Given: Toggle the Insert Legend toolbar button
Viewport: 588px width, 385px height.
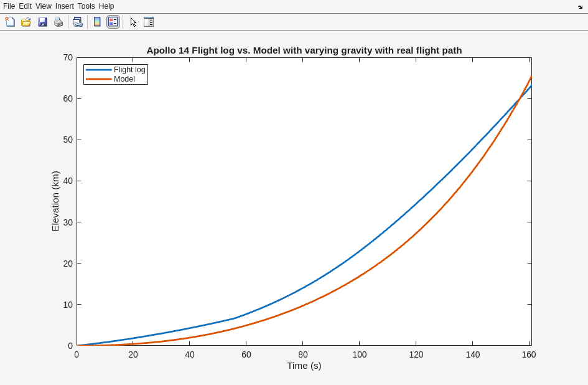Looking at the screenshot, I should click(113, 22).
